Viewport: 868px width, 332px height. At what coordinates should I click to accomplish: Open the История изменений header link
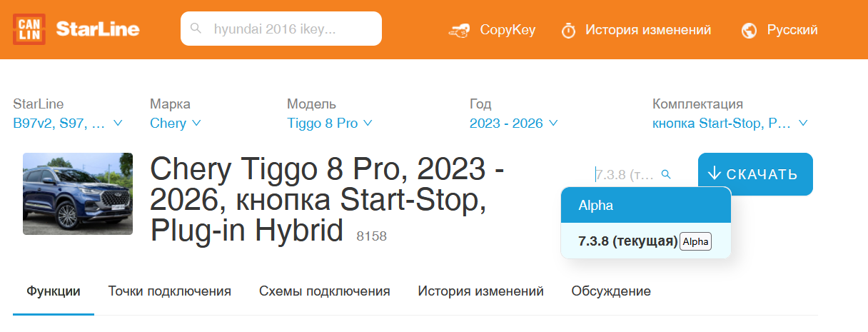647,30
